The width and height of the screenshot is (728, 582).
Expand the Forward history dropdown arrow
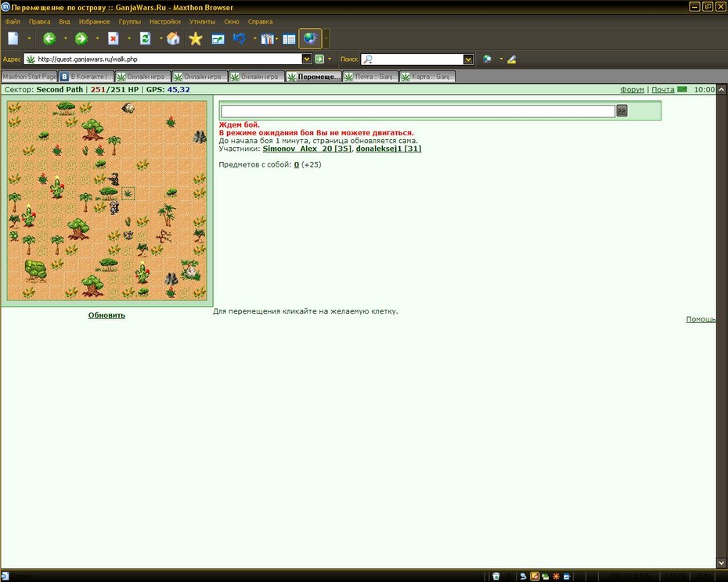tap(98, 38)
